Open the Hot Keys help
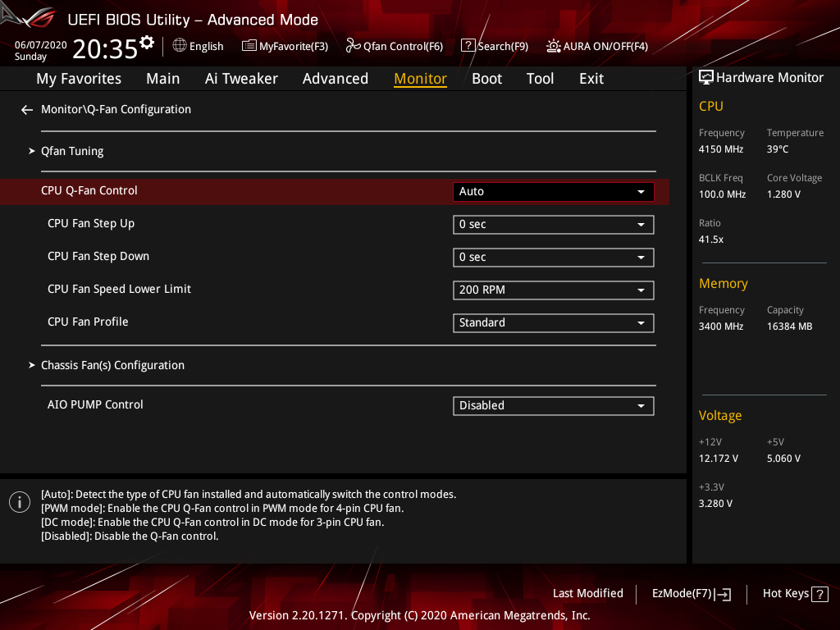Screen dimensions: 840x630 coord(785,594)
